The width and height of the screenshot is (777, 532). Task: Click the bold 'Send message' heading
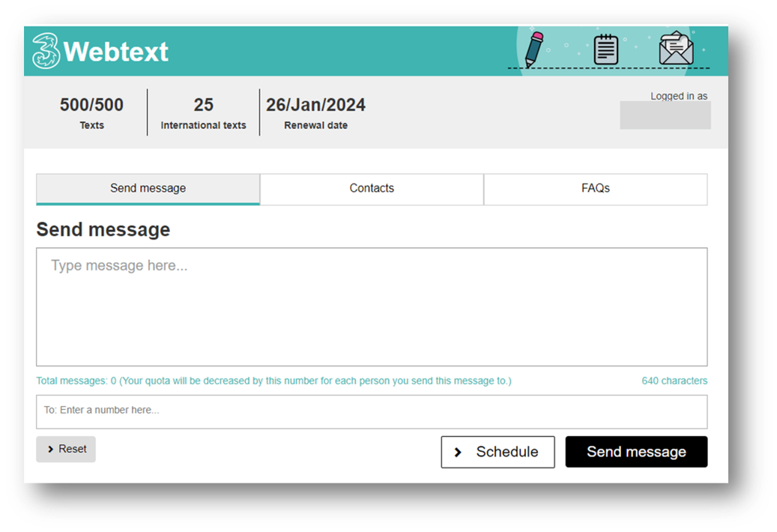pyautogui.click(x=103, y=229)
